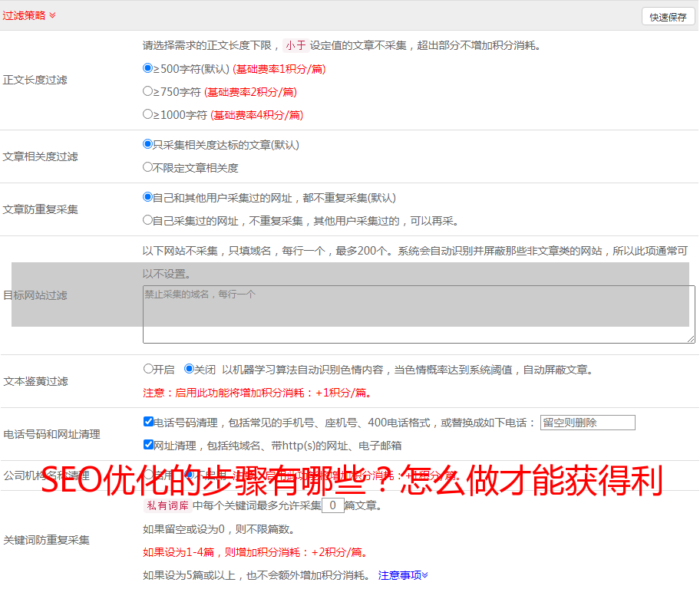Image resolution: width=700 pixels, height=589 pixels.
Task: Select 关闭 for 文本鉴黄过滤
Action: 189,369
